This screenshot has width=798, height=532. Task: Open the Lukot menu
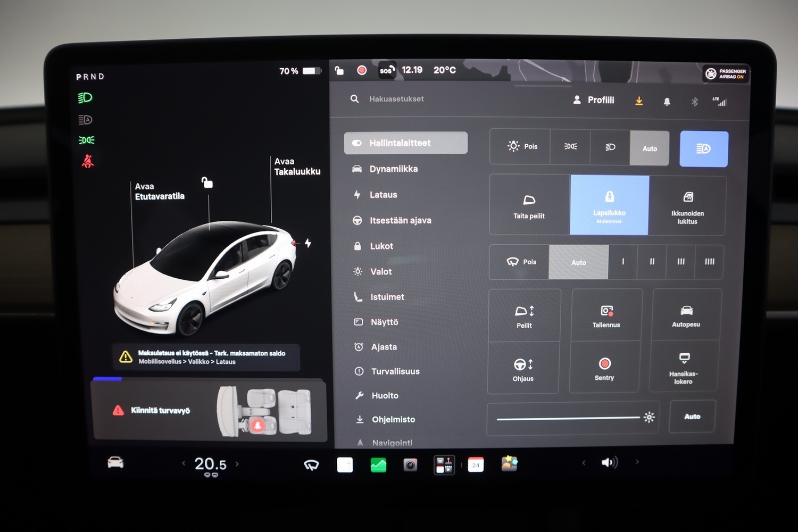pos(373,246)
